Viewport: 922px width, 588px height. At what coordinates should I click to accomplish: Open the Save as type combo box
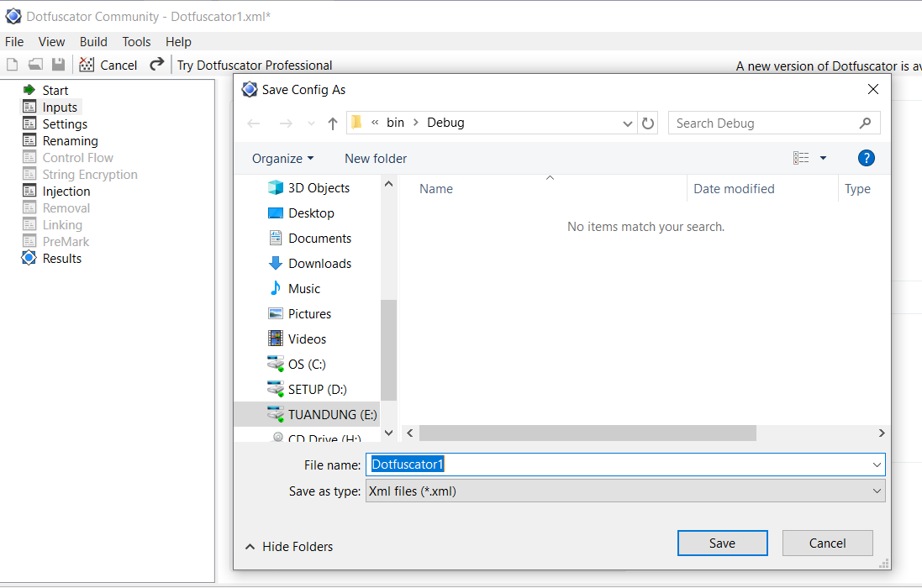point(625,491)
